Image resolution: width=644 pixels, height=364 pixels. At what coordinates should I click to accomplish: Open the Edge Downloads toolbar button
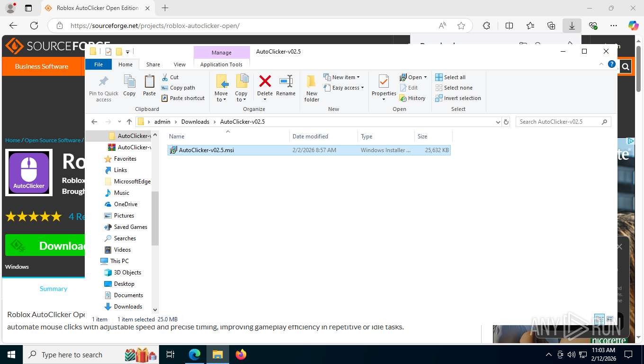572,26
